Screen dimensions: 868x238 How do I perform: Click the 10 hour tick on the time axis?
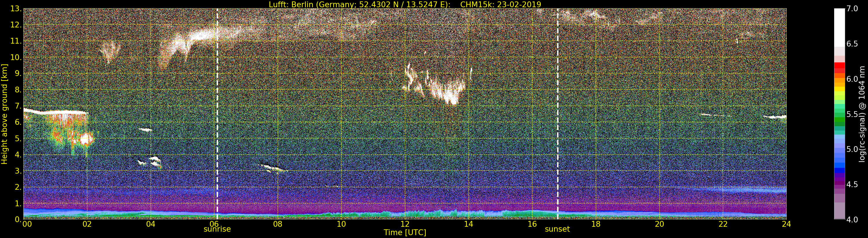pos(341,224)
